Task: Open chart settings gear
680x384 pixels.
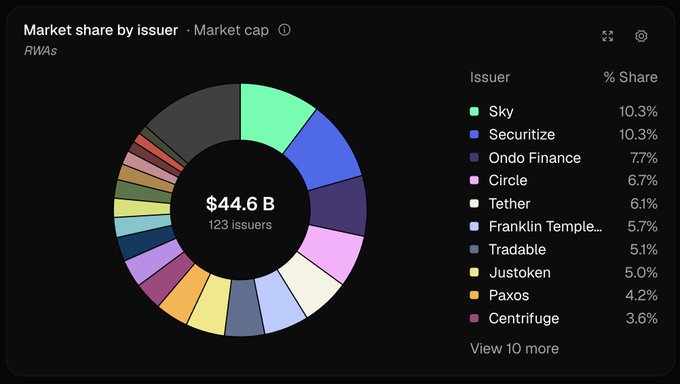Action: pyautogui.click(x=641, y=36)
